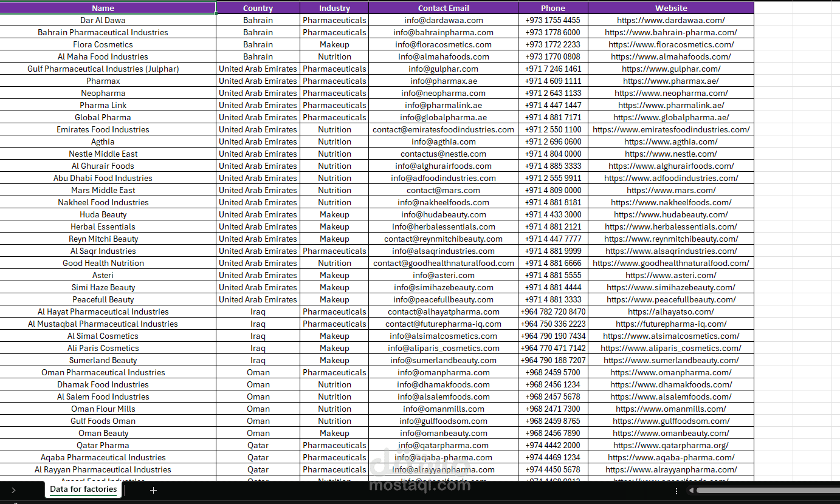Select the phone cell +964 782 720 8470
840x504 pixels.
tap(553, 312)
